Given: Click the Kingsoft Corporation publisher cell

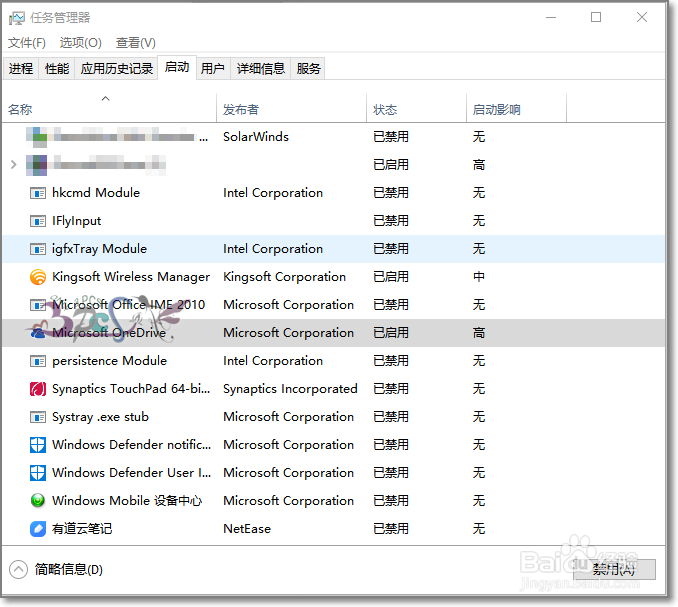Looking at the screenshot, I should [285, 277].
